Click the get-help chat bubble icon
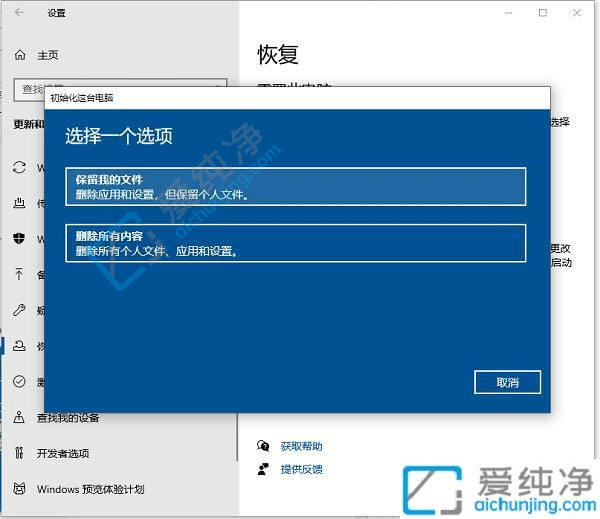 tap(263, 446)
